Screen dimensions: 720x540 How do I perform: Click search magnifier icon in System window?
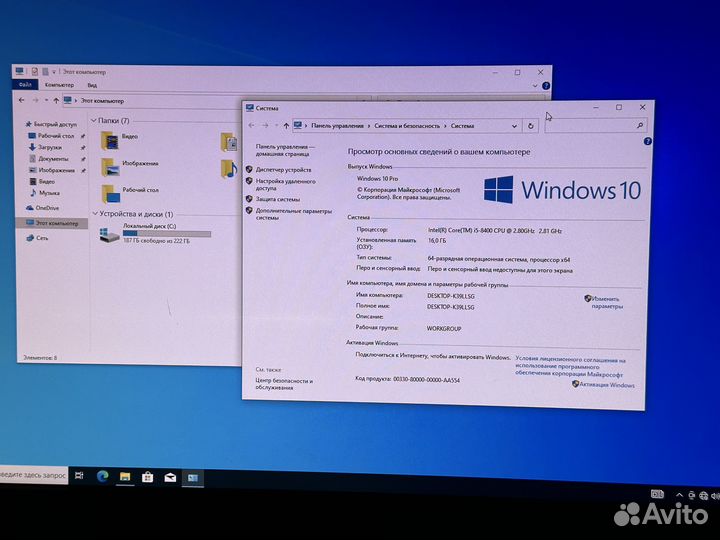click(x=640, y=125)
